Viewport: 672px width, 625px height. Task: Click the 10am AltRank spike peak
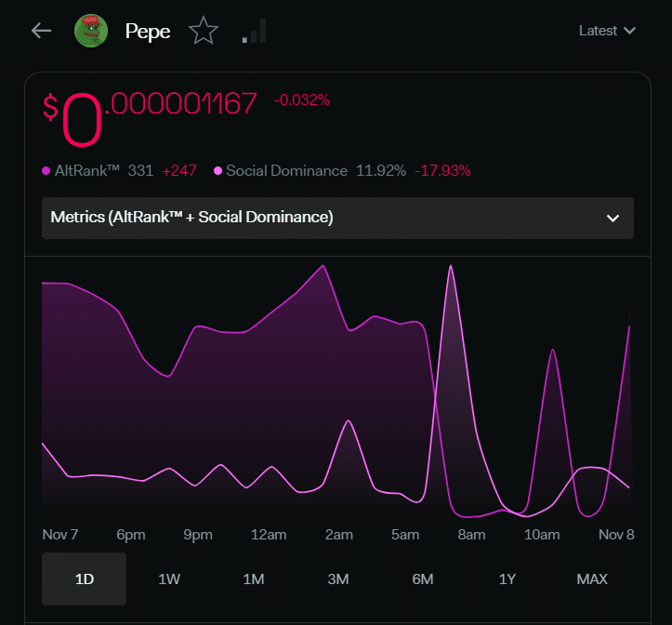pyautogui.click(x=553, y=350)
